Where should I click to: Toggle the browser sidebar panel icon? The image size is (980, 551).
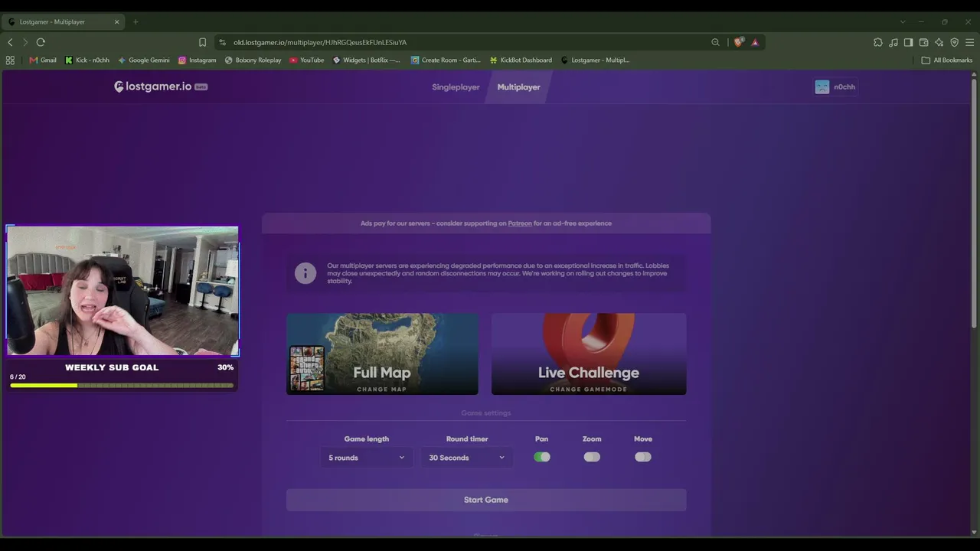pyautogui.click(x=908, y=42)
